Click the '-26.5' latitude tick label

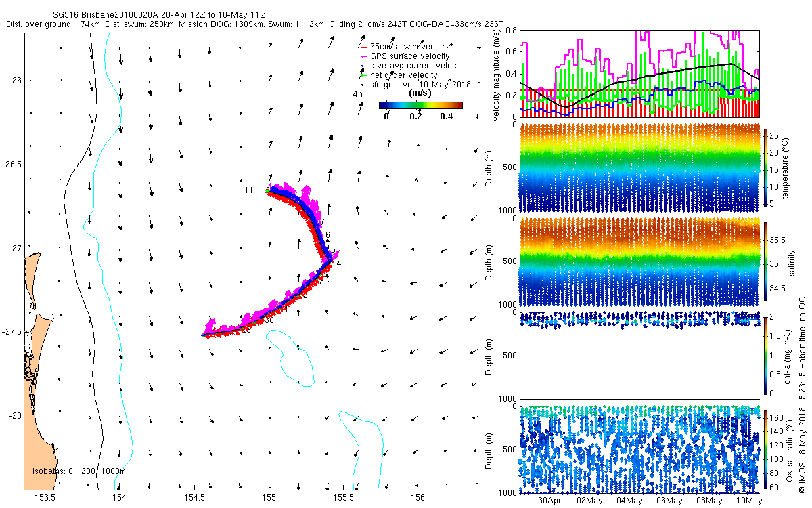point(12,165)
